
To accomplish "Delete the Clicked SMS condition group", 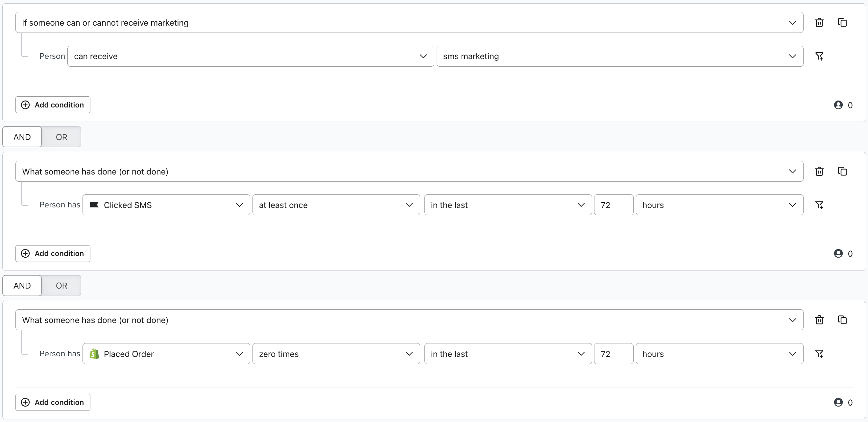I will [x=819, y=172].
